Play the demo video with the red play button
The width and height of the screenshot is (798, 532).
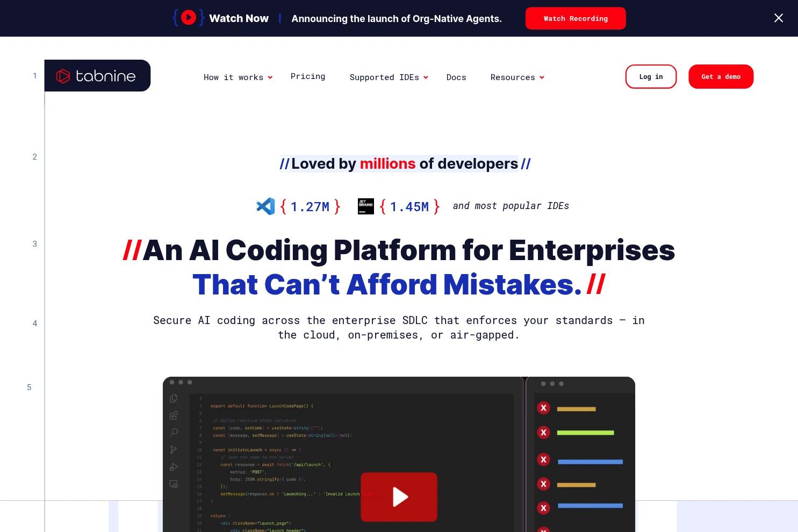[x=399, y=497]
